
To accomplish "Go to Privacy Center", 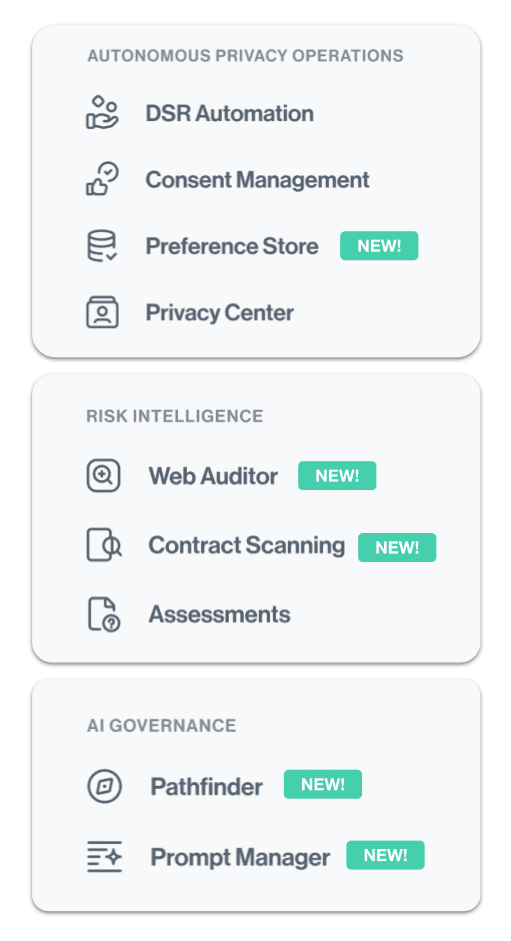I will tap(220, 313).
